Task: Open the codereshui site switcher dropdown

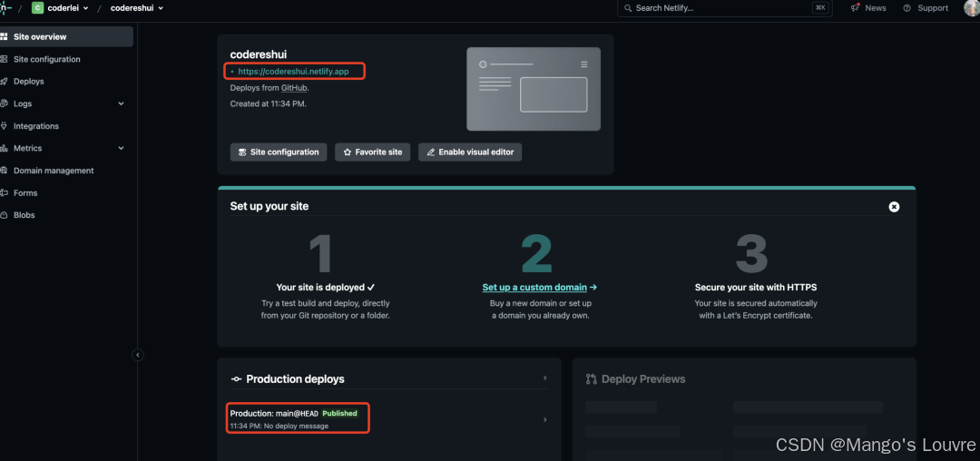Action: [137, 8]
